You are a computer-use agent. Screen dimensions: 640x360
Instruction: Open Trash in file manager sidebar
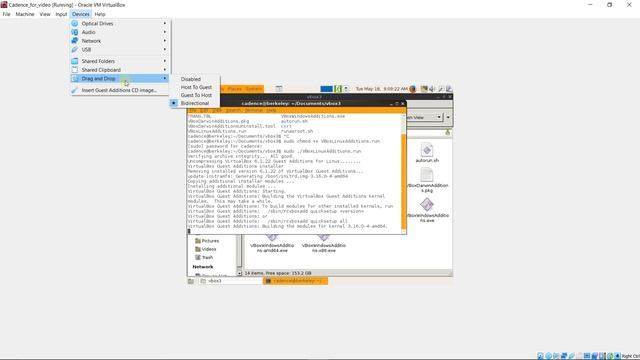[x=204, y=257]
